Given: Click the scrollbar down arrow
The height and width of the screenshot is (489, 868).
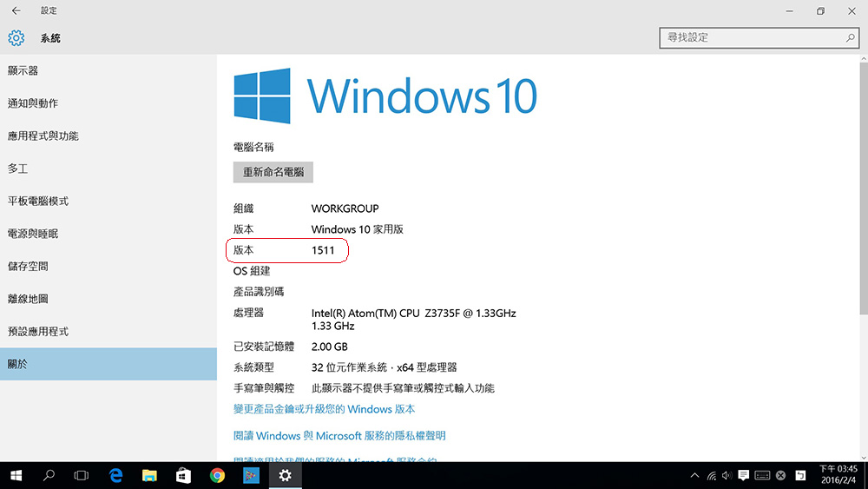Looking at the screenshot, I should 864,458.
